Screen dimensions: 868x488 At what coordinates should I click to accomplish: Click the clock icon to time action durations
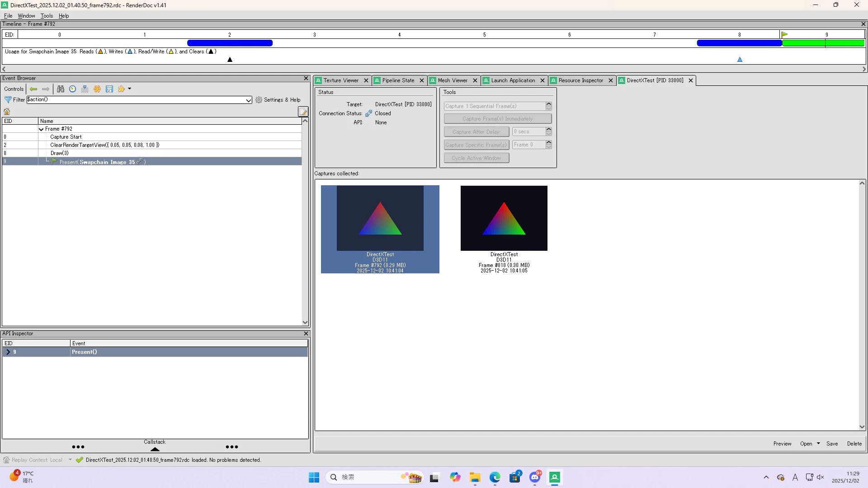pos(72,89)
